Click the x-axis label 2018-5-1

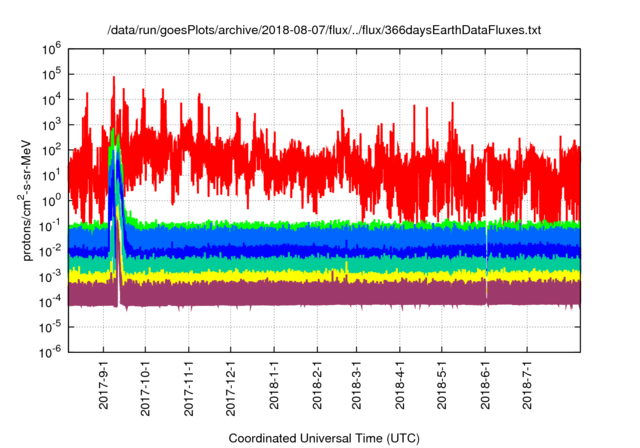(x=442, y=385)
